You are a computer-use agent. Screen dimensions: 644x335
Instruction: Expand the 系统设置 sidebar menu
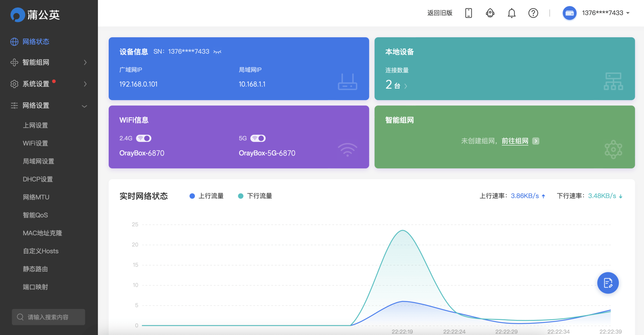point(49,84)
